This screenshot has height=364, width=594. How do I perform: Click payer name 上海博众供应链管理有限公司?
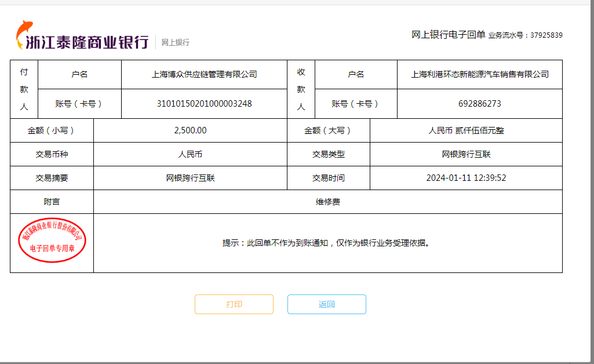click(204, 74)
